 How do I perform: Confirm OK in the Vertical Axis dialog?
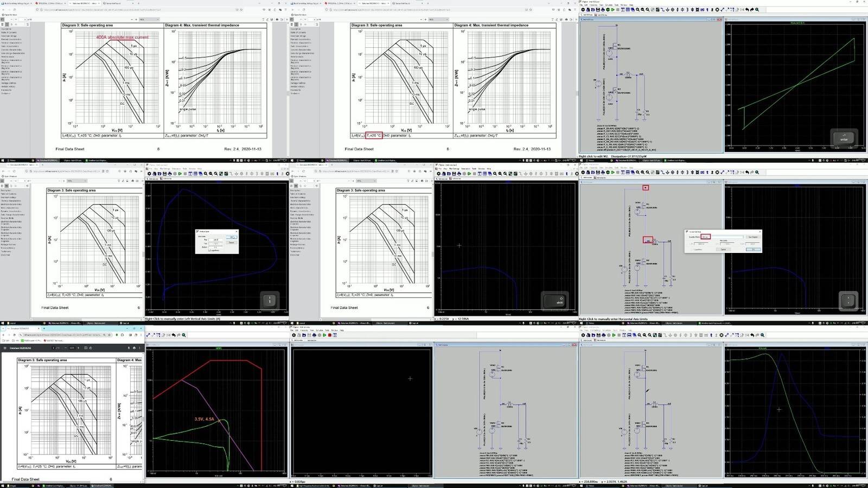[232, 237]
